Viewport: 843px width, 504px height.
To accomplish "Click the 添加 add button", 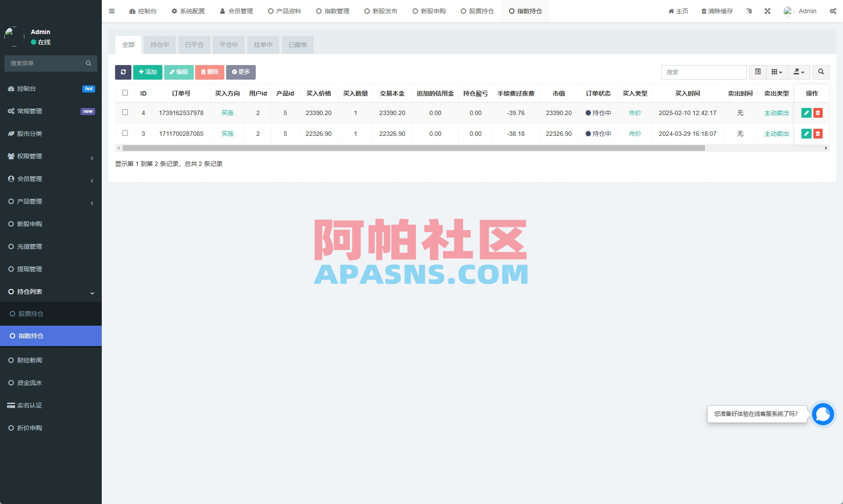I will pyautogui.click(x=147, y=72).
